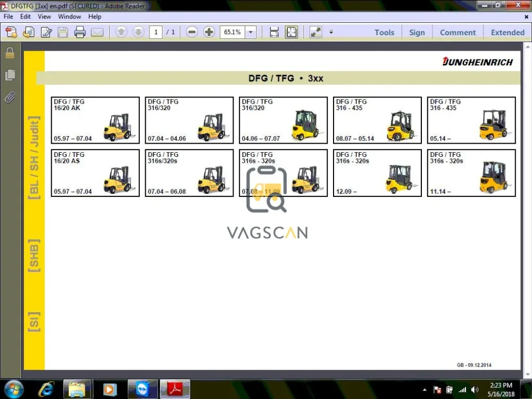Click Adobe Reader taskbar icon

pyautogui.click(x=175, y=389)
